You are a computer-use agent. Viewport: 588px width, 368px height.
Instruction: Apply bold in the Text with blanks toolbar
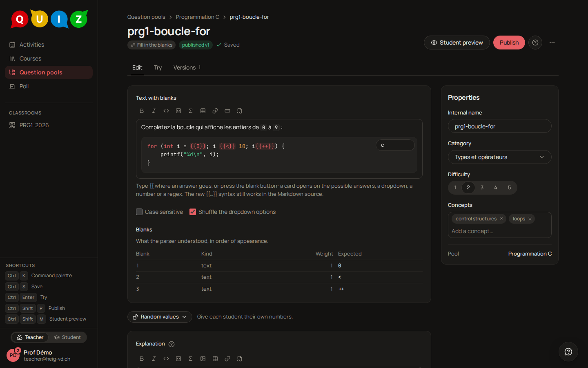[x=142, y=111]
